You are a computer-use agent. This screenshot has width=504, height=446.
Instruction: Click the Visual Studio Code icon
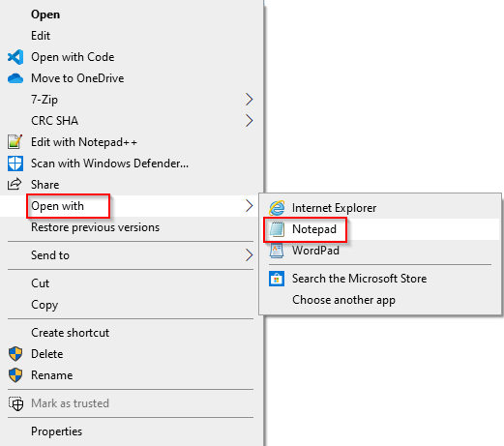pyautogui.click(x=15, y=57)
